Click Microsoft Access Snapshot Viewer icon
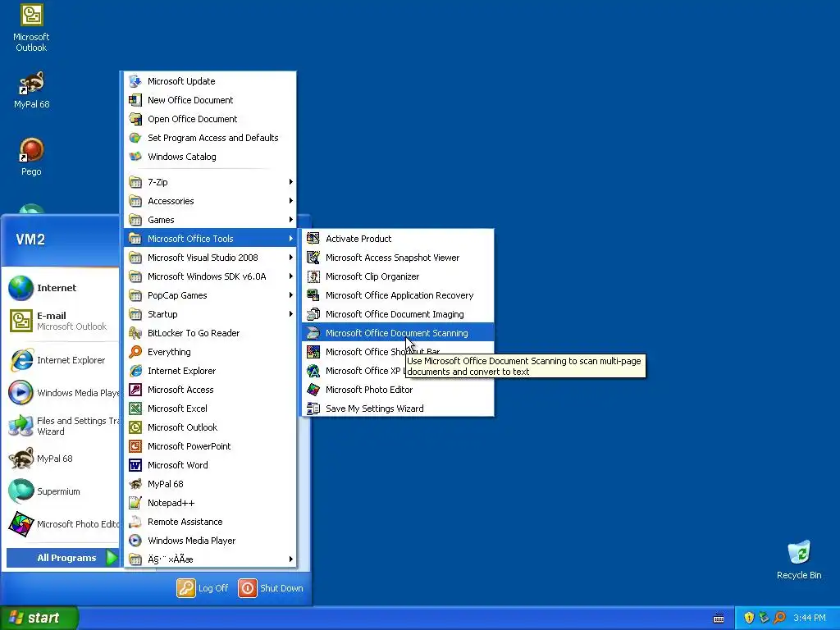840x630 pixels. (313, 258)
